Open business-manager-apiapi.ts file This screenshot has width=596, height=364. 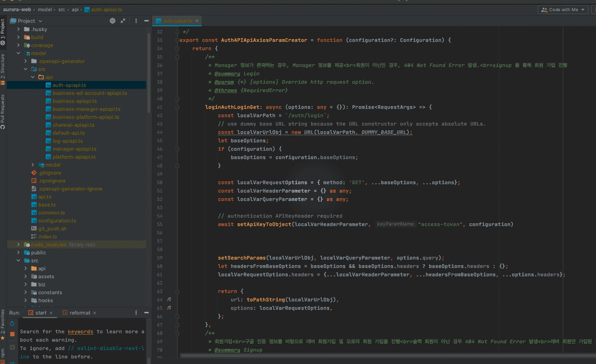coord(86,109)
